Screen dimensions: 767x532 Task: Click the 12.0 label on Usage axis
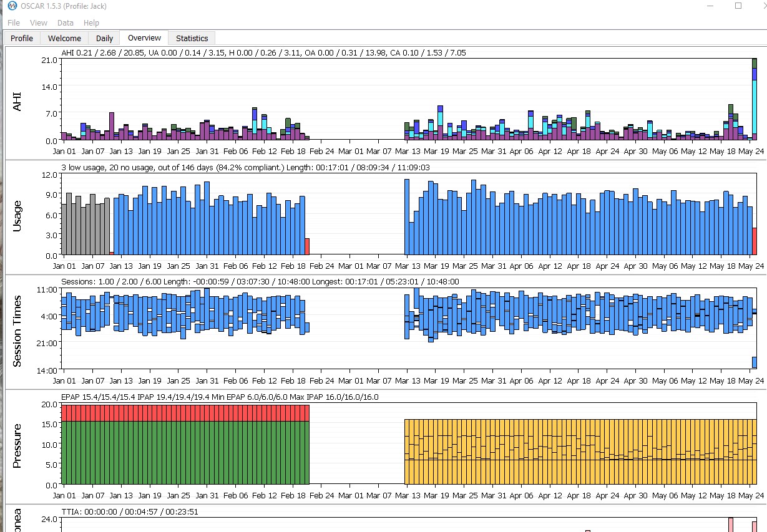tap(49, 175)
